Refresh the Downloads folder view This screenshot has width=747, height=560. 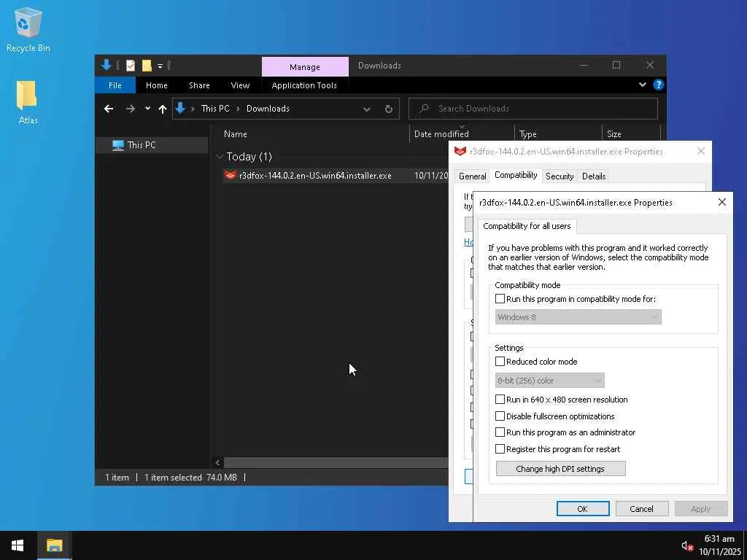pyautogui.click(x=389, y=109)
